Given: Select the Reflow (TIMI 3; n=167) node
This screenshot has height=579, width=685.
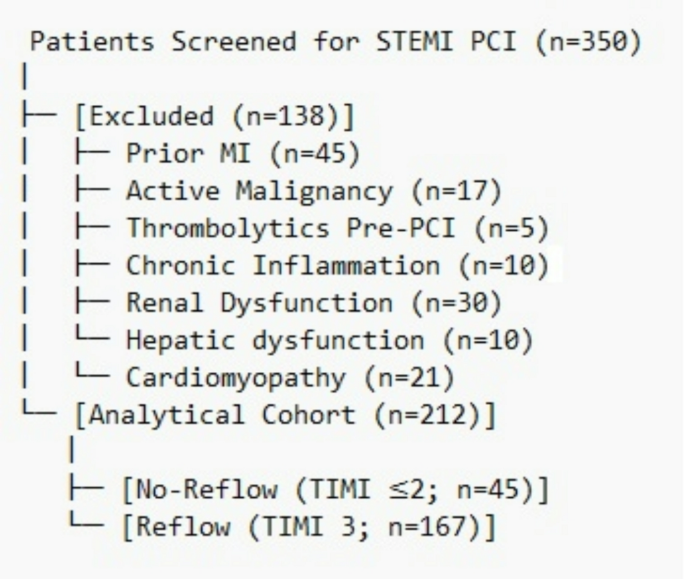Looking at the screenshot, I should (309, 527).
